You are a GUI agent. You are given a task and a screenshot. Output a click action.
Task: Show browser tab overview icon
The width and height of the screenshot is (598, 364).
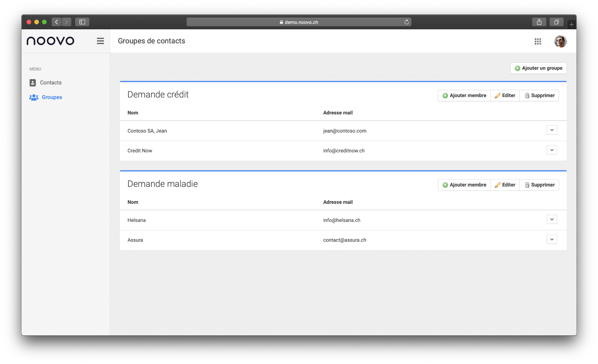(x=556, y=22)
